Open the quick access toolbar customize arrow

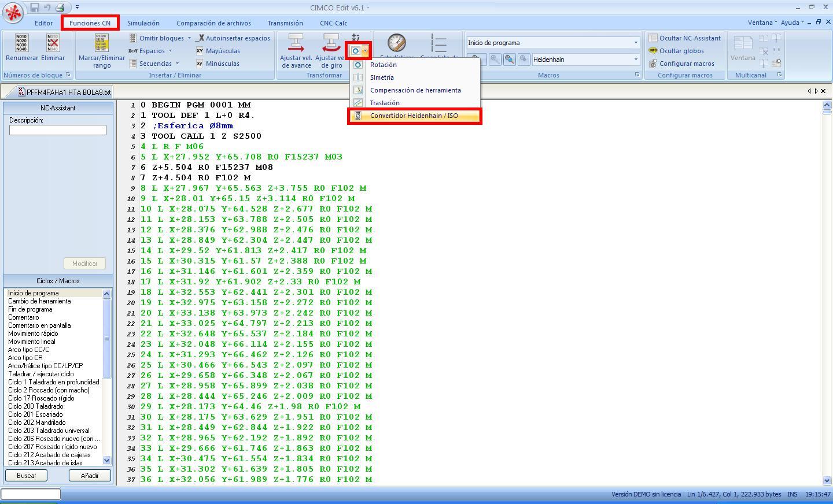(x=77, y=8)
